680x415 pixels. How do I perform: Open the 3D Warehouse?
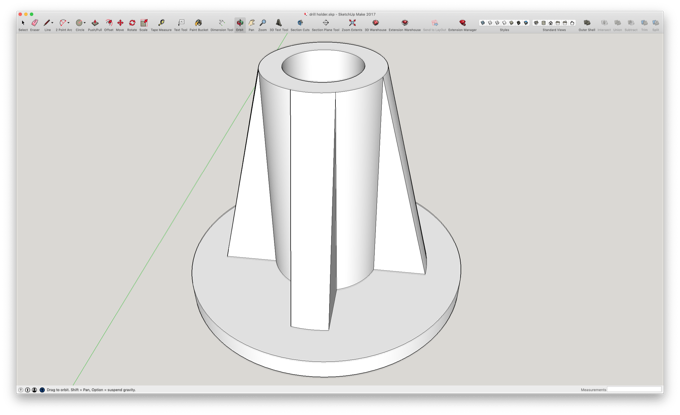[x=376, y=23]
